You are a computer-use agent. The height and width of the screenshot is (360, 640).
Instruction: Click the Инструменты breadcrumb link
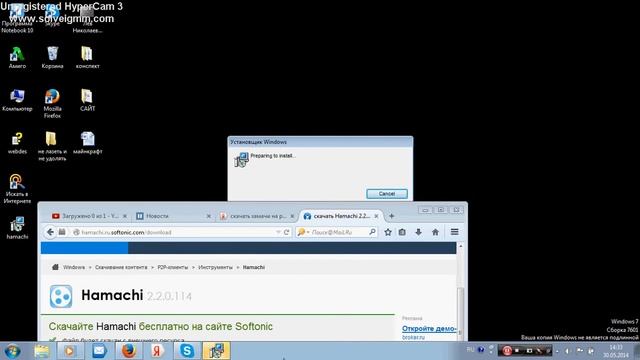coord(215,267)
